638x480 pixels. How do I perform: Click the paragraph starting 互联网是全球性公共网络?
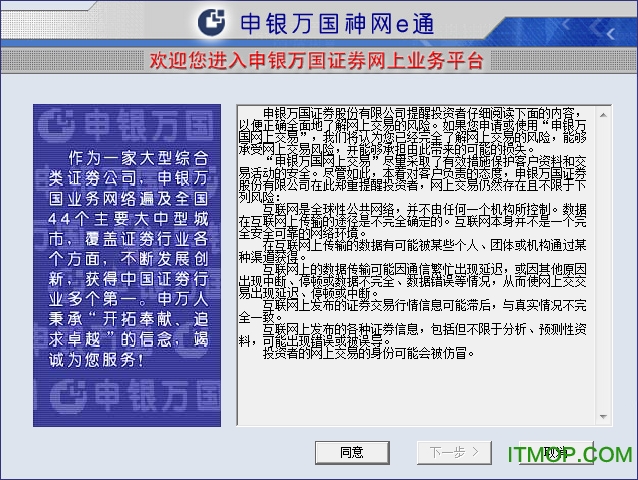413,222
